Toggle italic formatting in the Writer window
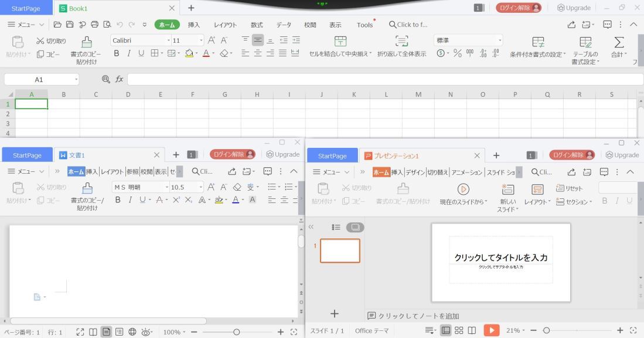 pos(129,200)
